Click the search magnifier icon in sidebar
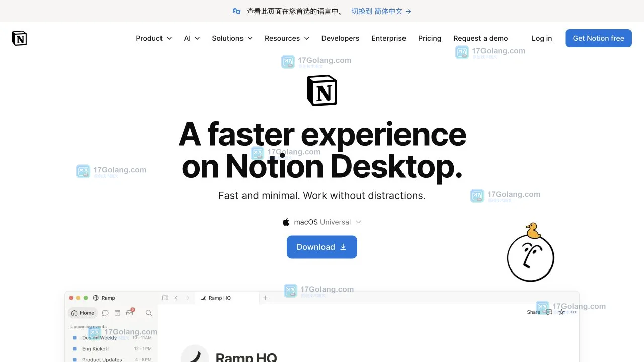 149,313
